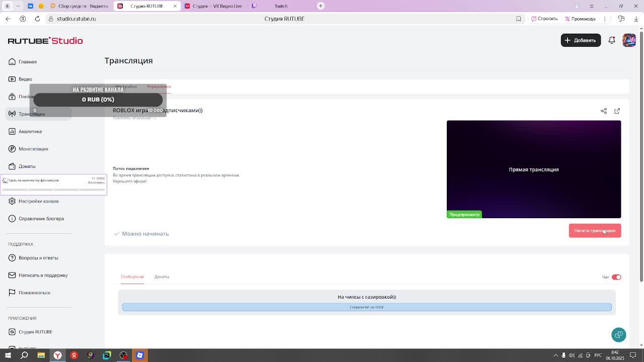Reload the page
Viewport: 644px width, 362px height.
point(37,19)
